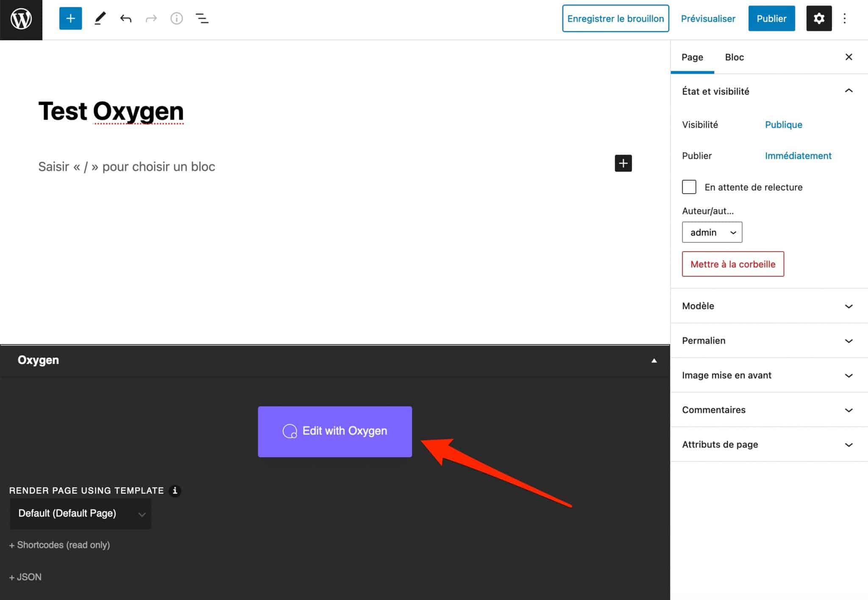Image resolution: width=868 pixels, height=600 pixels.
Task: Click Enregistrer le brouillon button
Action: 615,19
